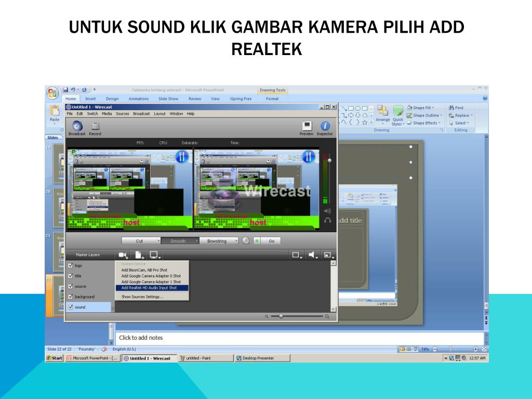Screen dimensions: 532x399
Task: Toggle the logo layer checkbox
Action: 71,265
